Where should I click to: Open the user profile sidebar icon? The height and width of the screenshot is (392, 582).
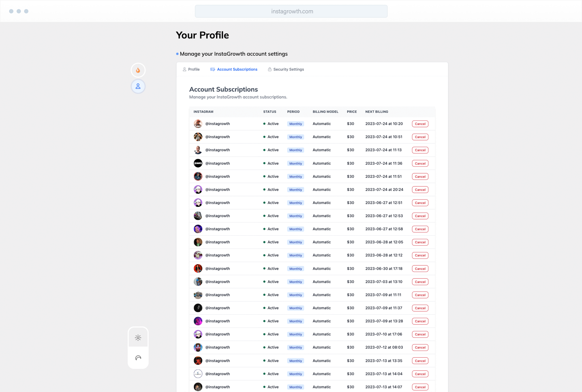[x=138, y=86]
